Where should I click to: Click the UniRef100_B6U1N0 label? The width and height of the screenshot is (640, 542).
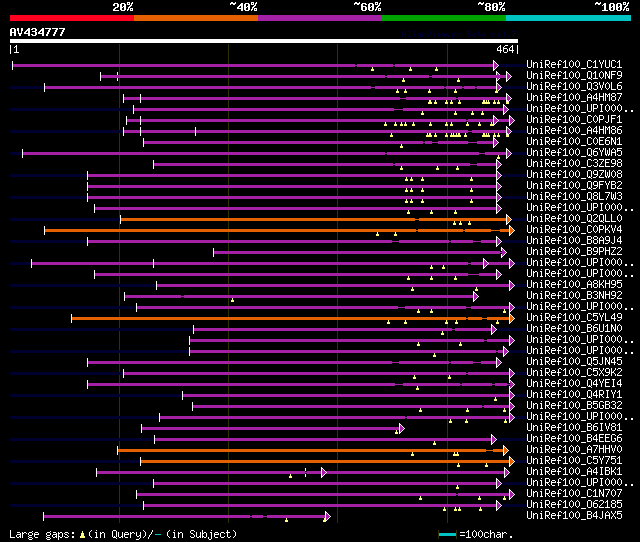click(574, 329)
